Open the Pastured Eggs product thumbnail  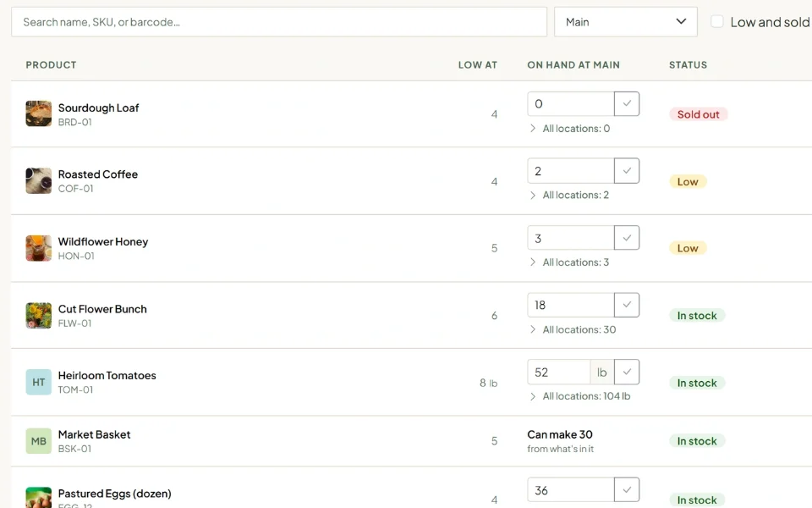tap(39, 498)
